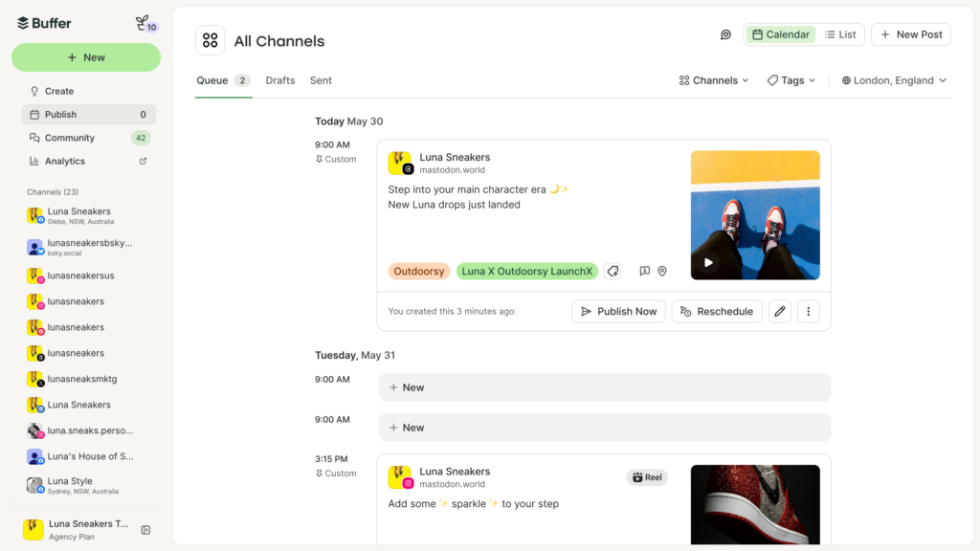Click the first comment note icon on the post
The image size is (980, 551).
point(644,272)
